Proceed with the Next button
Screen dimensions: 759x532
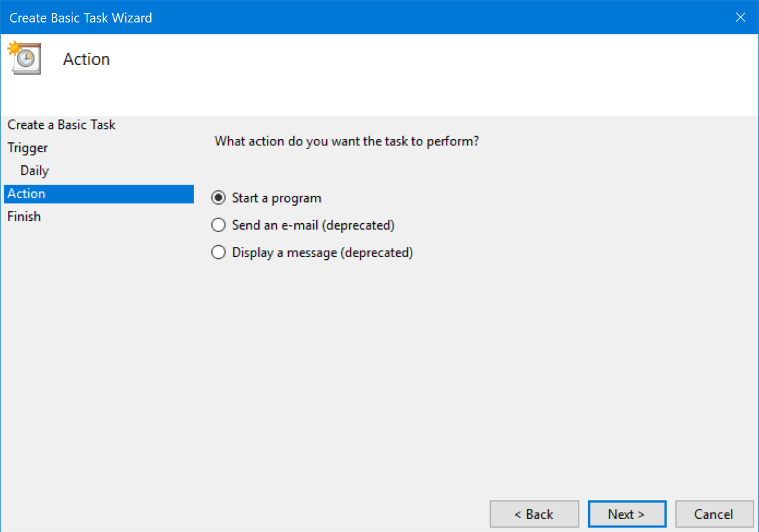(626, 514)
